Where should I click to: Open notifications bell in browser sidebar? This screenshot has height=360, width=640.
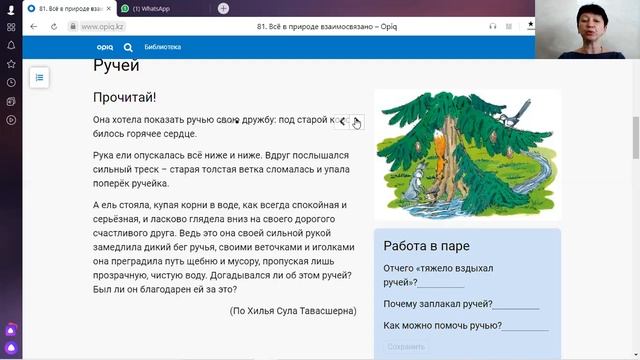[11, 45]
